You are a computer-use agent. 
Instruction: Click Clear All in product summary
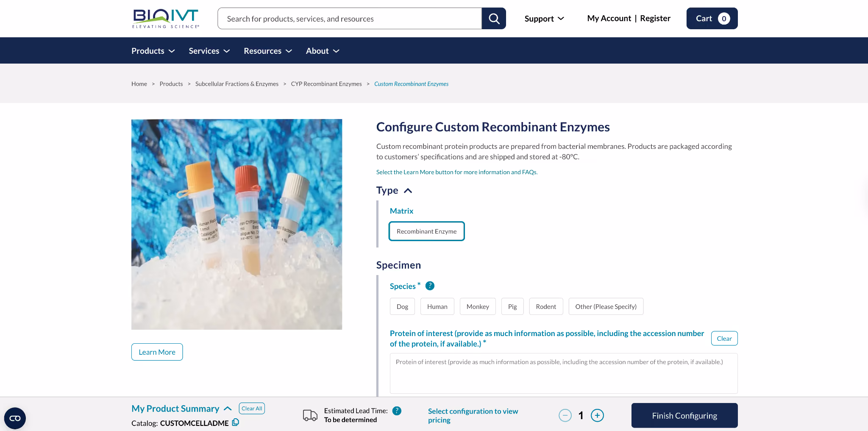click(252, 408)
